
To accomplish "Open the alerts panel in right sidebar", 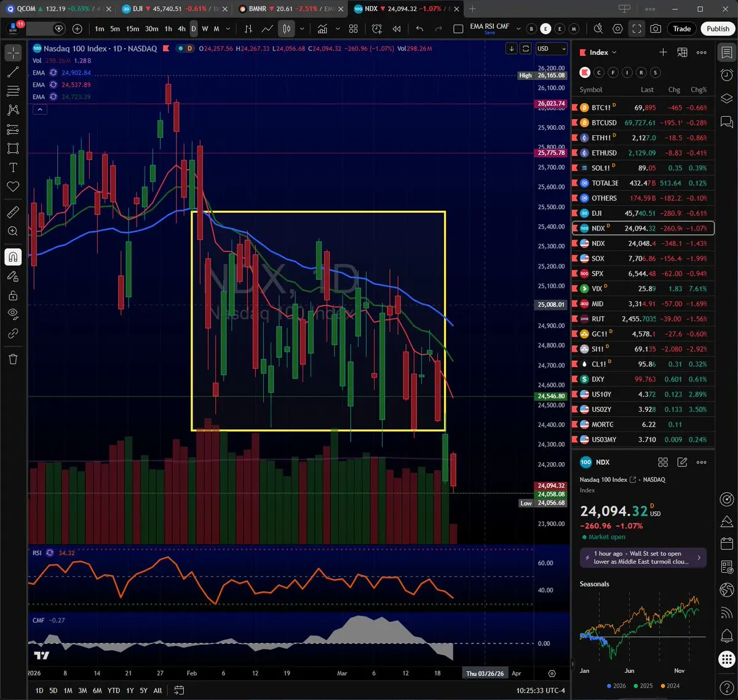I will pyautogui.click(x=727, y=75).
